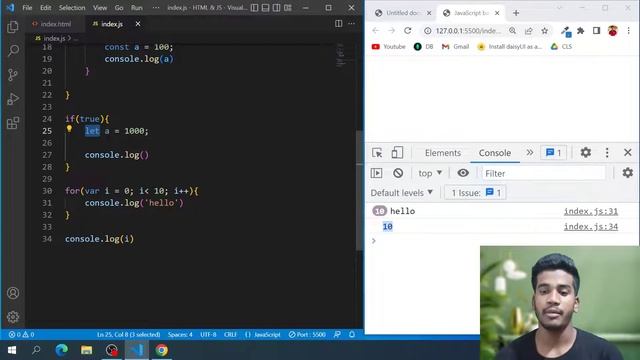Image resolution: width=640 pixels, height=360 pixels.
Task: Go back in Chrome
Action: pyautogui.click(x=376, y=31)
